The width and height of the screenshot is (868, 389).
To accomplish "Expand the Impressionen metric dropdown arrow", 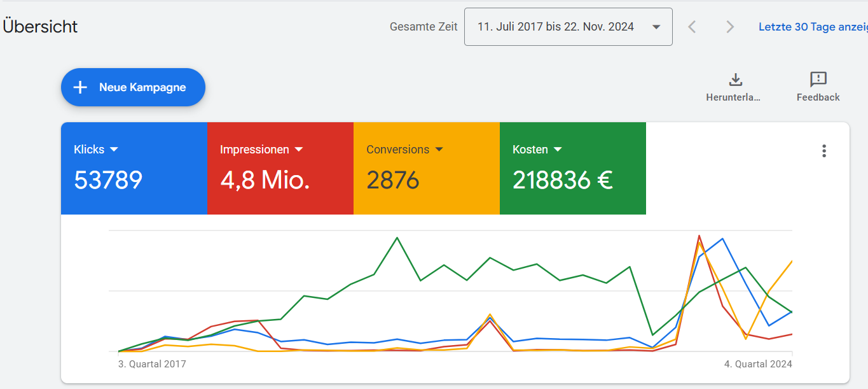I will coord(299,150).
